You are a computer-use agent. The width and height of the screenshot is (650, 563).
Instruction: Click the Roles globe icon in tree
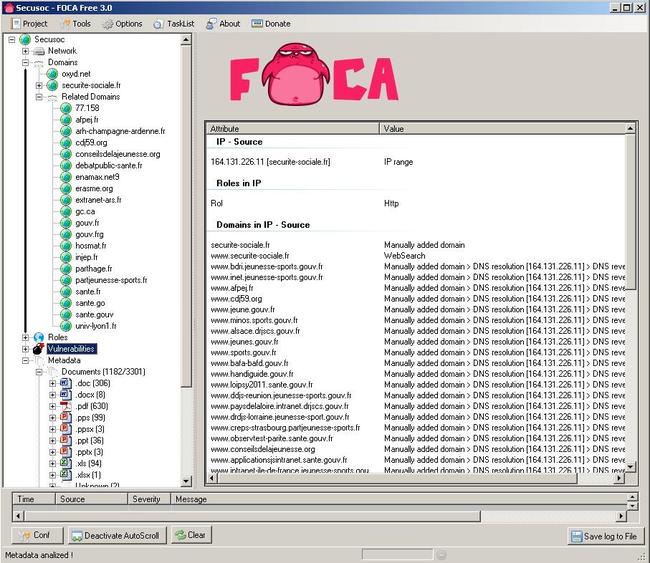[39, 337]
